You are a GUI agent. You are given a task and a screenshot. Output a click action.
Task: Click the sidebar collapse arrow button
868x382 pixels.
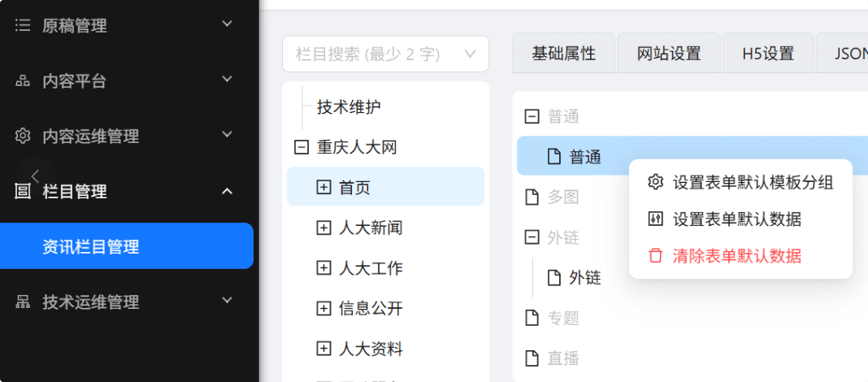click(x=35, y=176)
